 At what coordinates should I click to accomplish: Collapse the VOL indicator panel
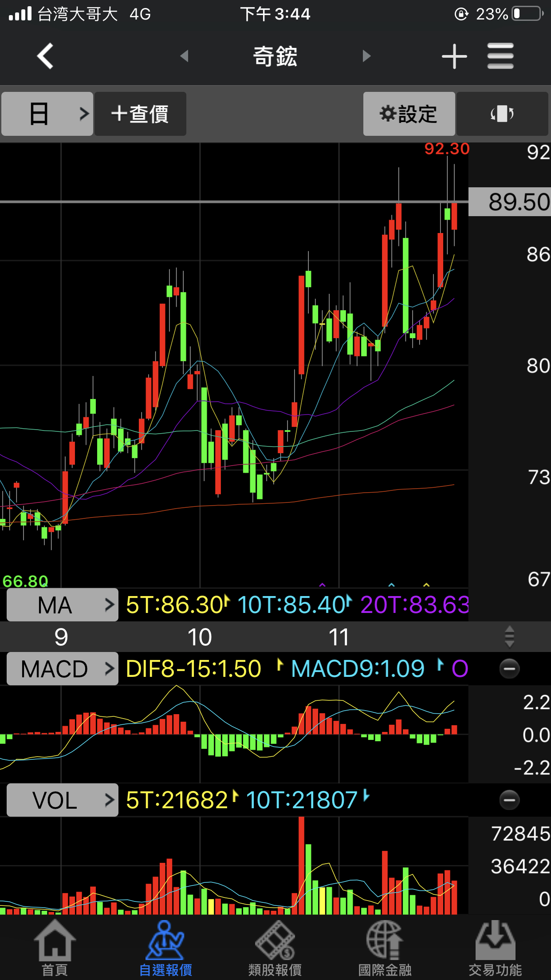(x=509, y=800)
